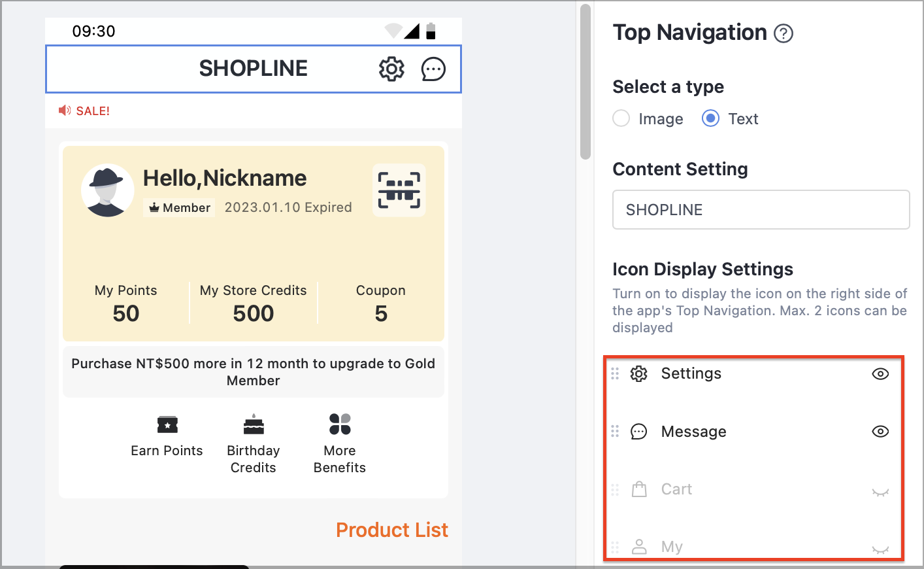Click the SHOPLINE title in the preview header

click(x=254, y=69)
